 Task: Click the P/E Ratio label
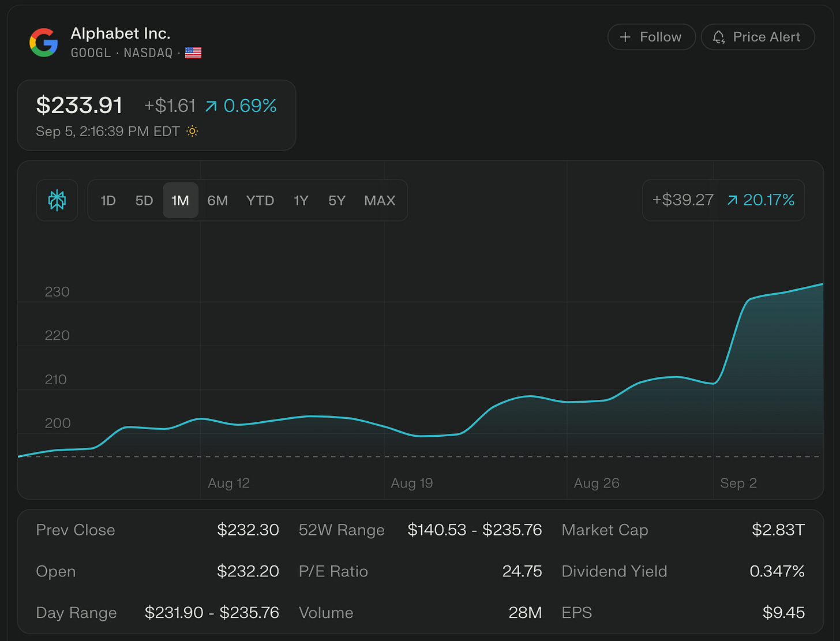(x=333, y=572)
